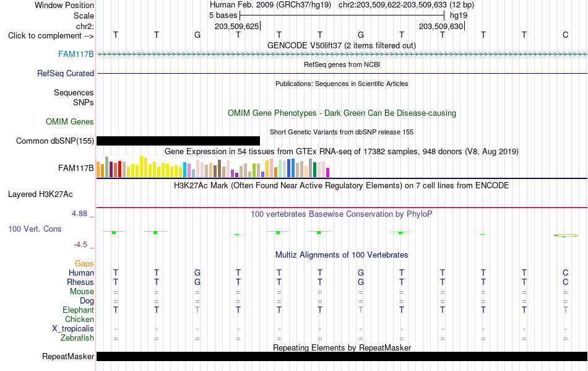Screen dimensions: 588x371
Task: Click the black Common dbSNP variant bar
Action: (178, 141)
